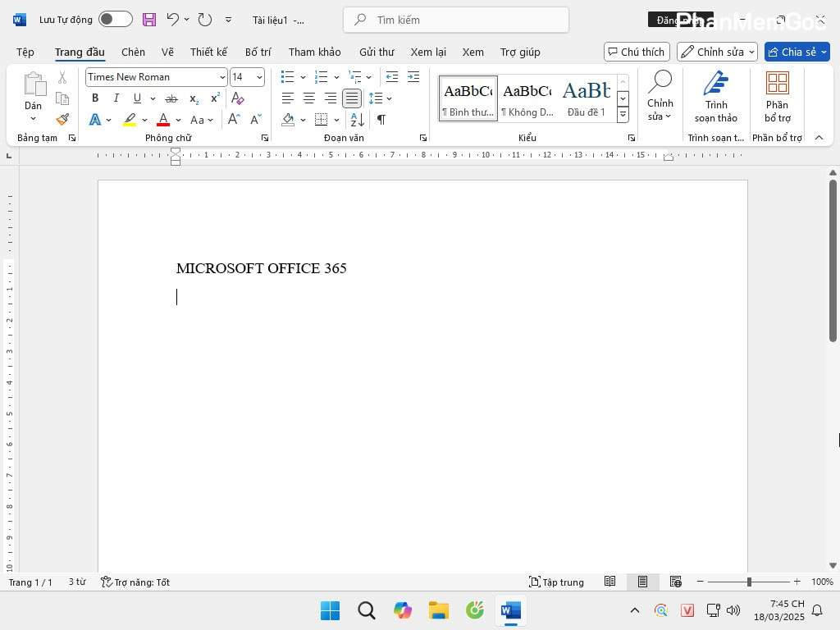Switch to the Chèn tab

tap(133, 52)
